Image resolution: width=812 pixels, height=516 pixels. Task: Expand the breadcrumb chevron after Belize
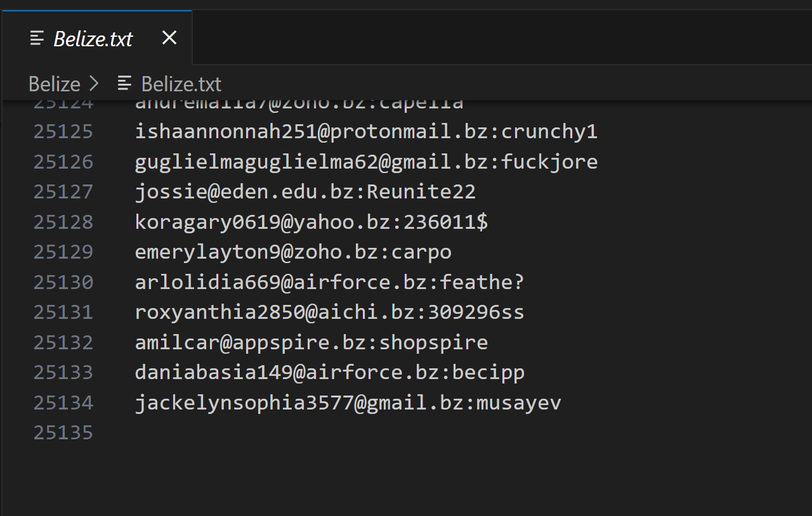point(94,84)
